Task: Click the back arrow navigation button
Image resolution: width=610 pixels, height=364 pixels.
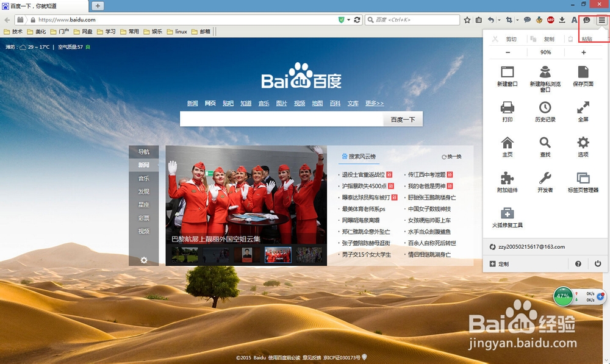Action: pos(7,20)
